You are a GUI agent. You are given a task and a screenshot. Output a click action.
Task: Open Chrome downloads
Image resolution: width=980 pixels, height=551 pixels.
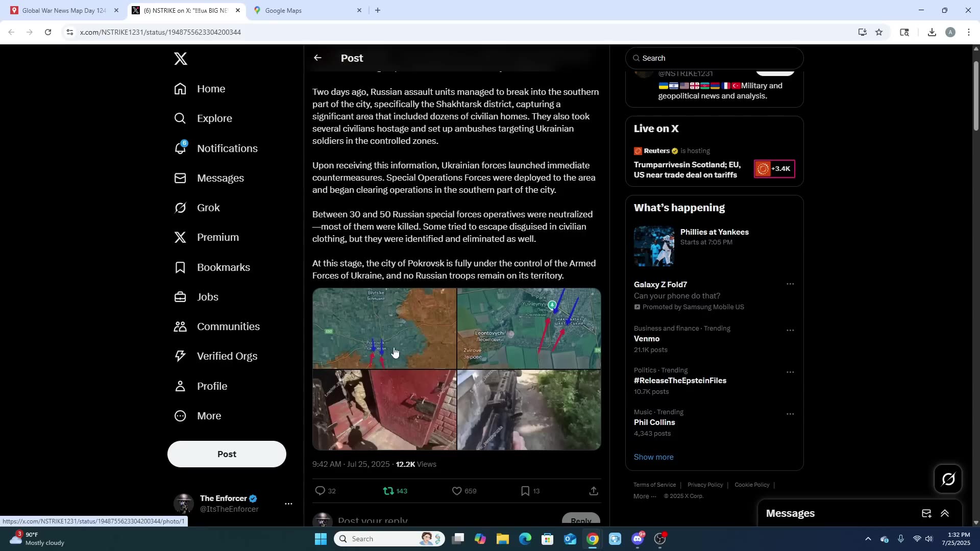[x=932, y=32]
